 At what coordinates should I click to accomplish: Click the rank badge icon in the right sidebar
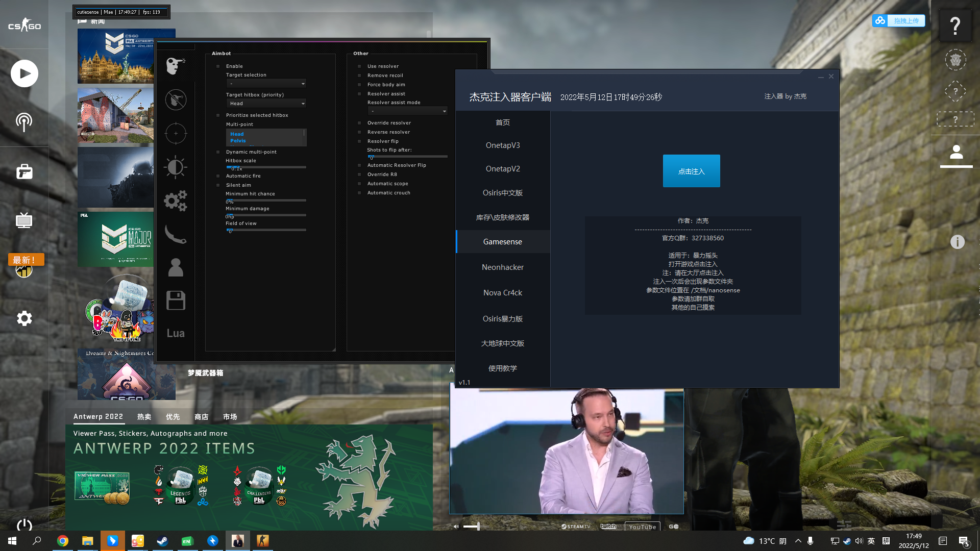(x=955, y=60)
